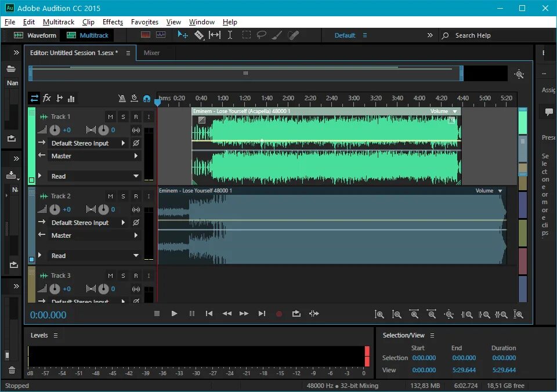Solo Track 1 with S button
Viewport: 557px width, 392px height.
click(x=123, y=117)
